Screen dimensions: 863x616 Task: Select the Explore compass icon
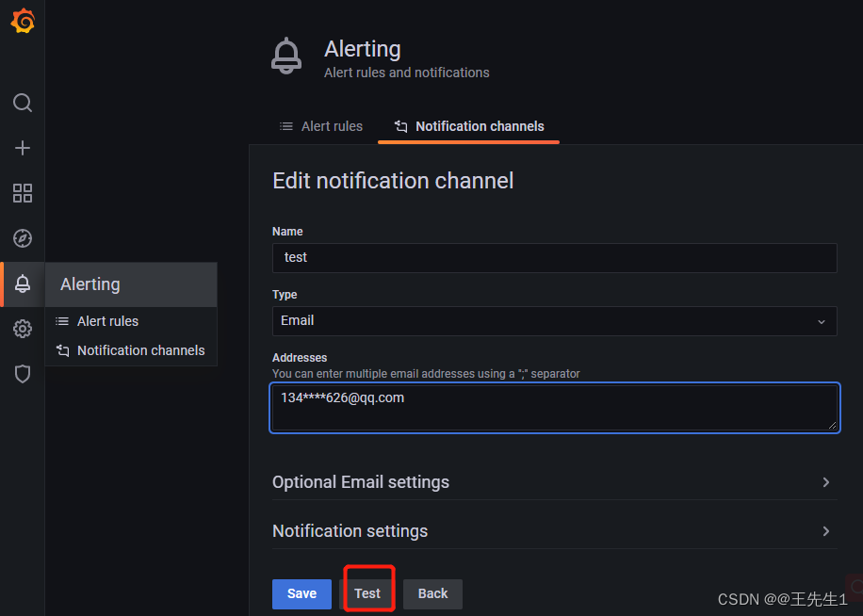coord(22,238)
